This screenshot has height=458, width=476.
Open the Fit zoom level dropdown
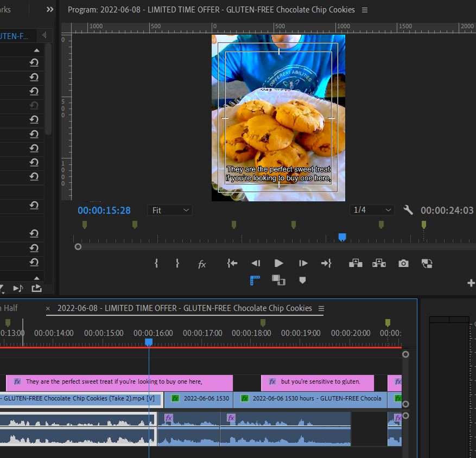170,211
